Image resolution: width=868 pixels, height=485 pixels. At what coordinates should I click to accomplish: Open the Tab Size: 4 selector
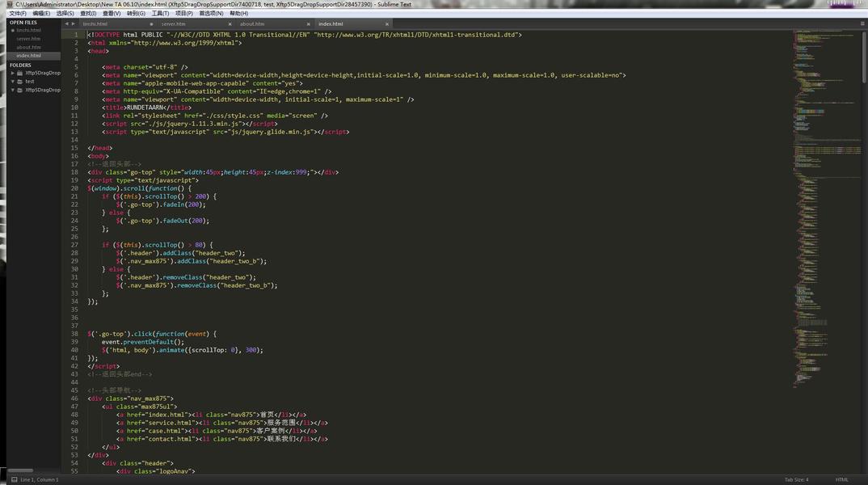[x=796, y=479]
